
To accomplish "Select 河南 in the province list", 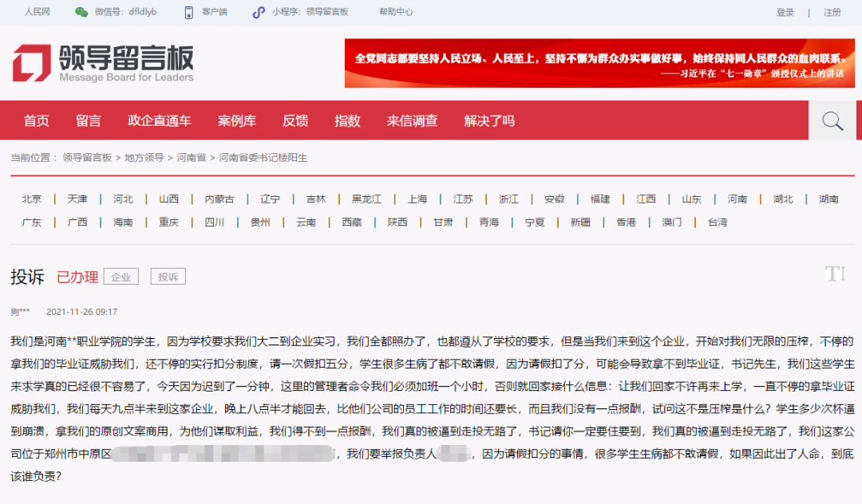I will click(737, 199).
